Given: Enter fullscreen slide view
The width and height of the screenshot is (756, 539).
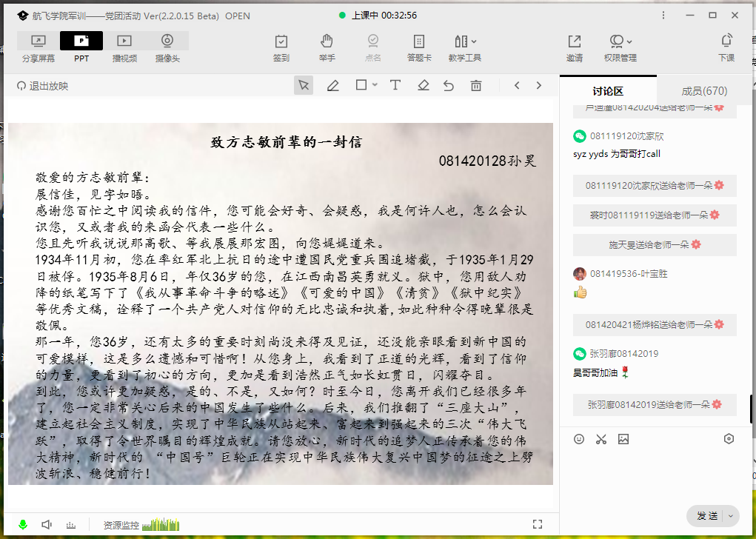Looking at the screenshot, I should click(538, 524).
